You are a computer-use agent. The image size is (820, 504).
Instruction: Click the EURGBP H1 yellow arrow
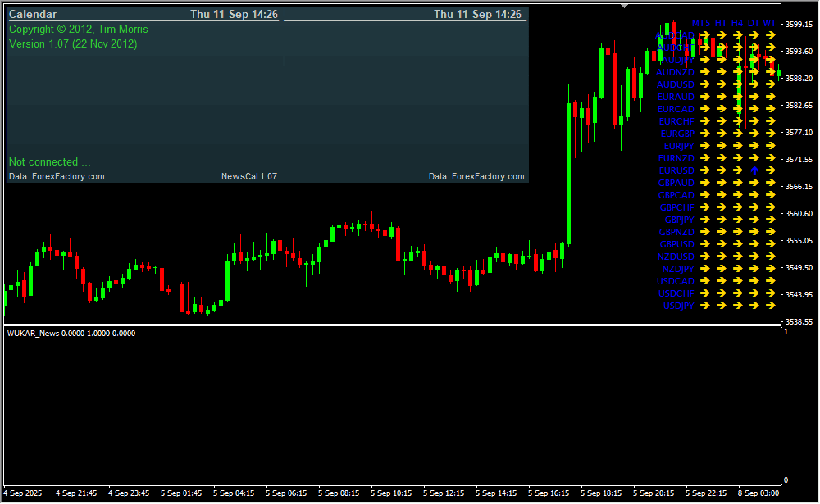click(721, 134)
